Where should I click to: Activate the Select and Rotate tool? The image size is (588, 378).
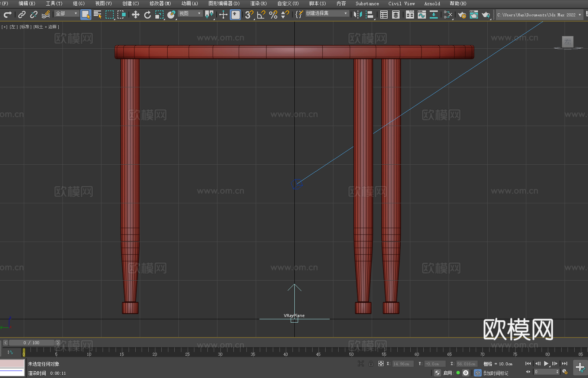(148, 14)
